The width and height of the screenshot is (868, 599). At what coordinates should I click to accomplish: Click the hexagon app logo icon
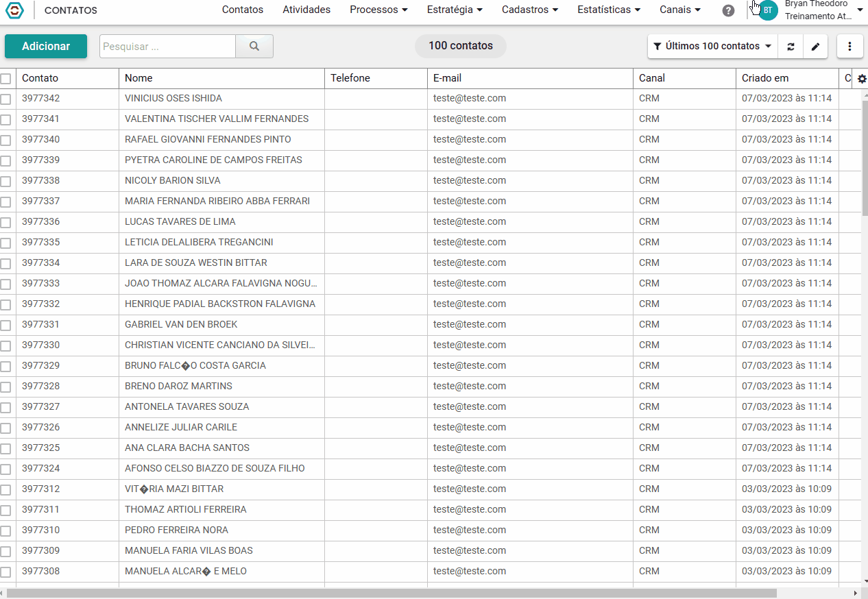coord(14,10)
